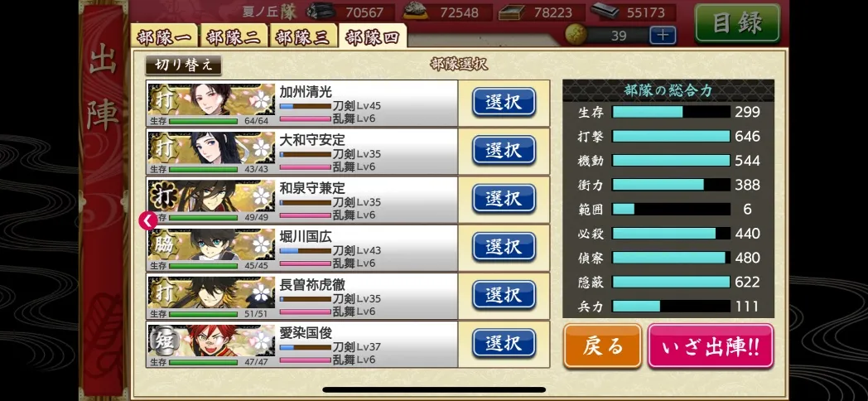868x401 pixels.
Task: Click the pink left-arrow collapse chevron
Action: [147, 221]
